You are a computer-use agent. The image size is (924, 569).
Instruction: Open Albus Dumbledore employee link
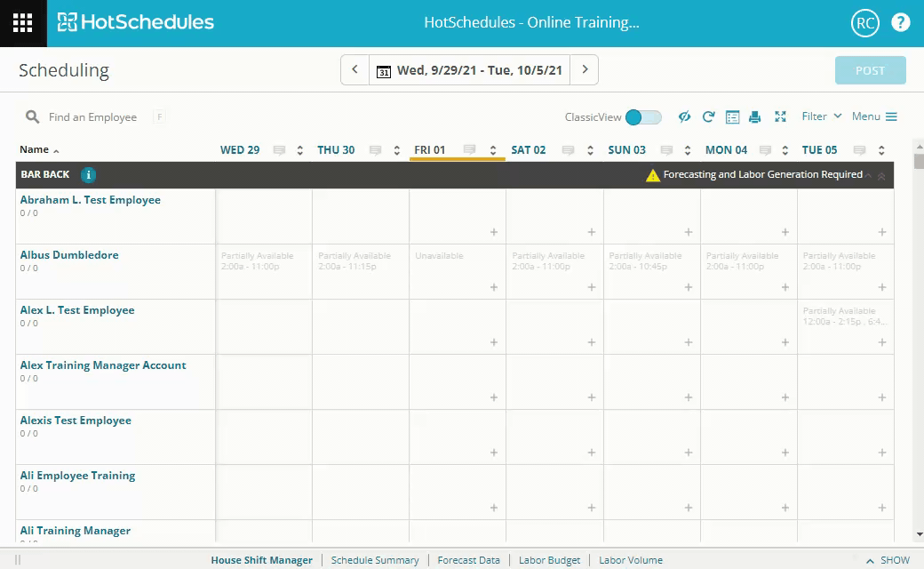69,255
